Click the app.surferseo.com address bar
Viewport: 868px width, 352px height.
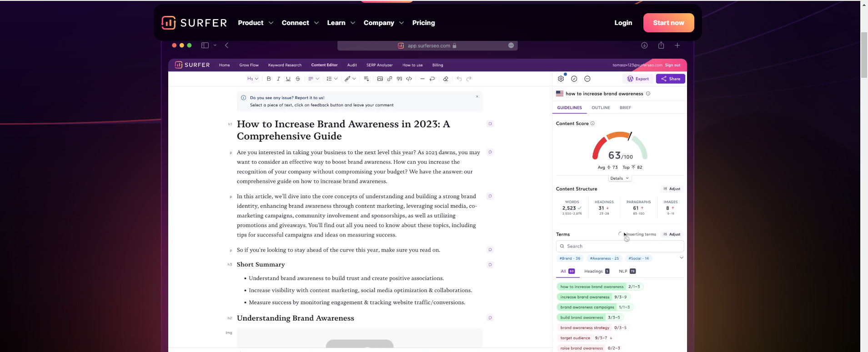point(427,45)
